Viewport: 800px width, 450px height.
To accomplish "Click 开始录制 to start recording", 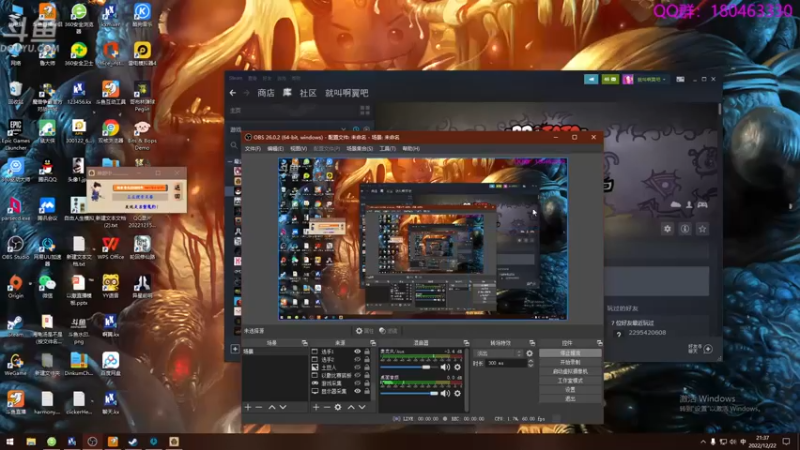I will pos(570,362).
